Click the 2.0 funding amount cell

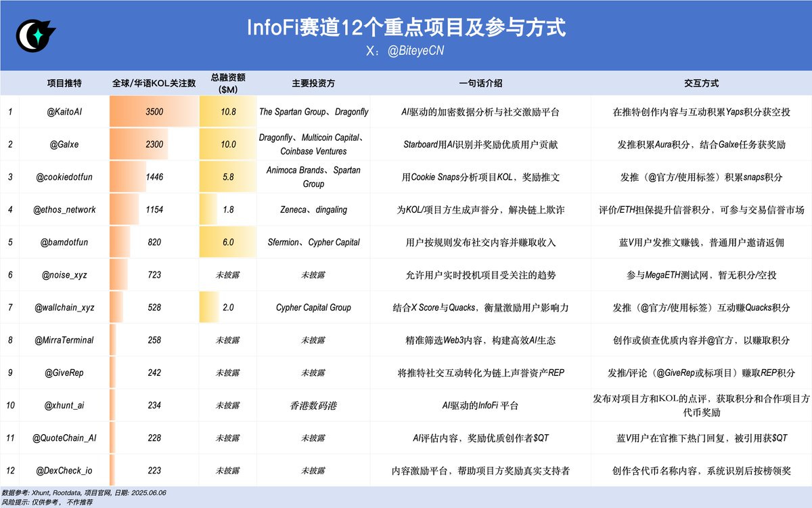click(x=228, y=307)
